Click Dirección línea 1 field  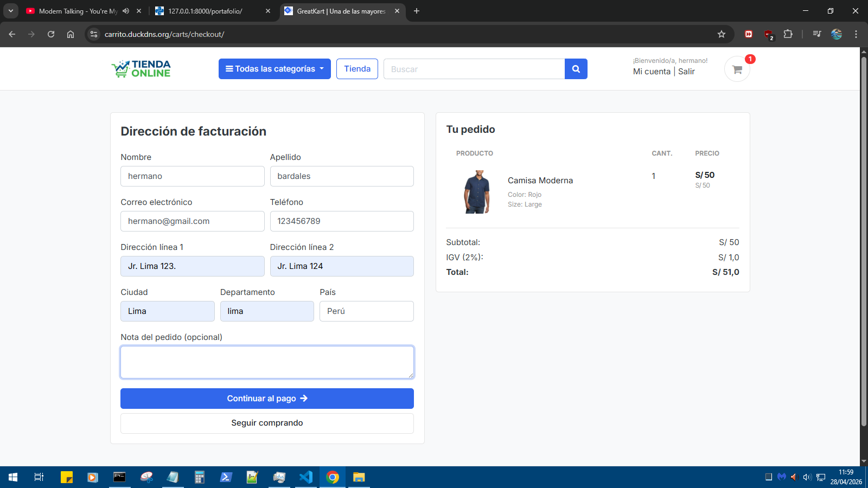193,266
